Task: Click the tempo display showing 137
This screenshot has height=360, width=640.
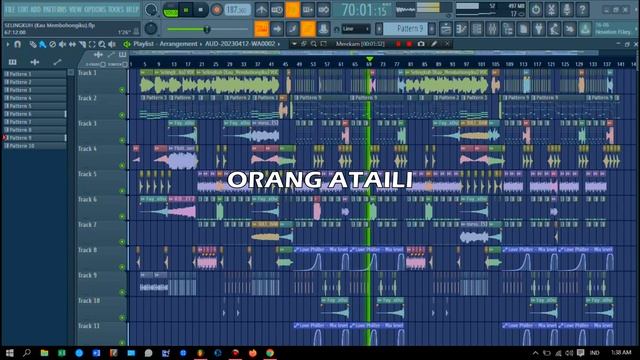Action: (237, 10)
